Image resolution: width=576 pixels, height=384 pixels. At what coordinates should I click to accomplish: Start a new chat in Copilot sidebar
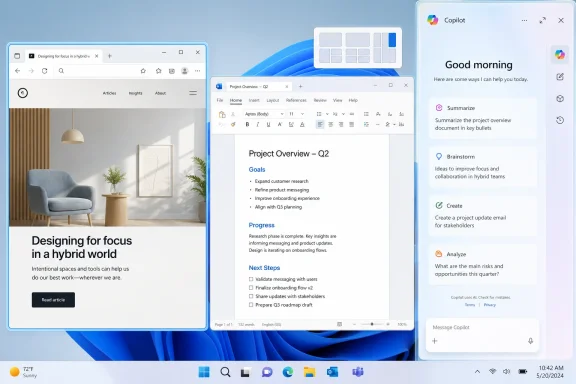click(x=560, y=77)
